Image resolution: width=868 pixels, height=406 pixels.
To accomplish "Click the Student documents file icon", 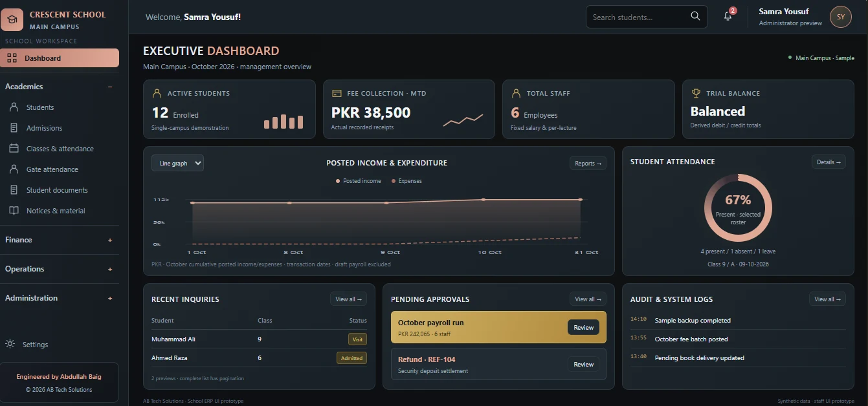I will tap(14, 190).
